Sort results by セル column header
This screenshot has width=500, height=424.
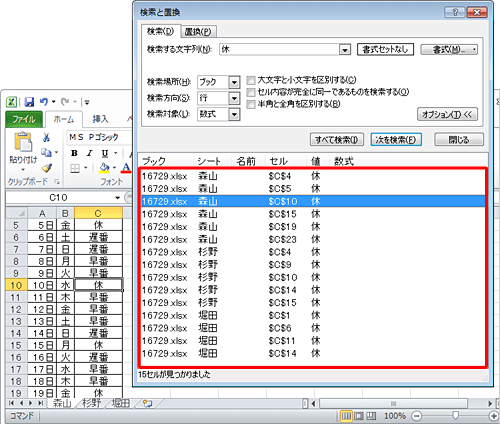click(x=286, y=161)
